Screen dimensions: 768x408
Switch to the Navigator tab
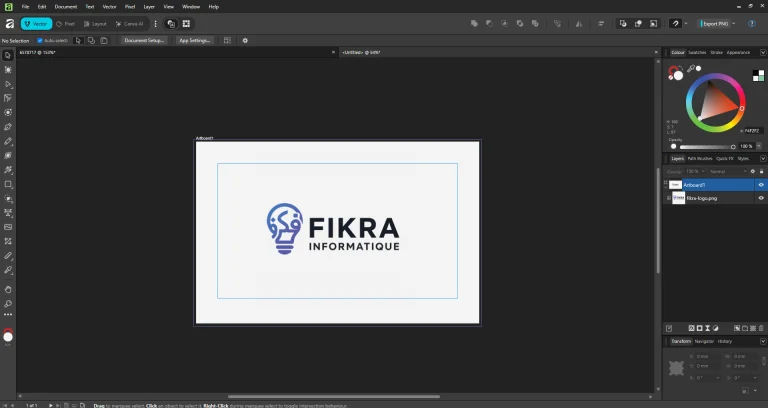[704, 341]
